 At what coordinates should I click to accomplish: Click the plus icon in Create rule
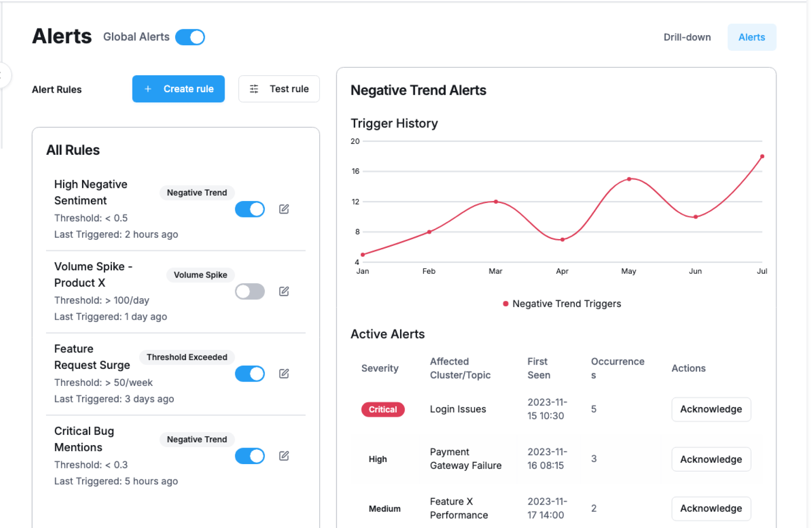(148, 89)
